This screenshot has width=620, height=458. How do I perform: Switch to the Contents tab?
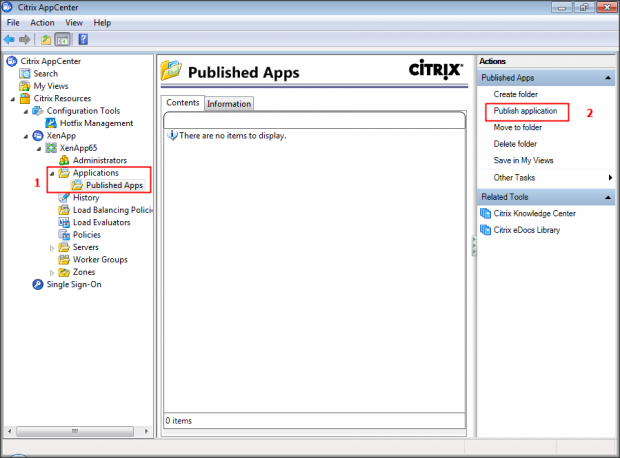[x=183, y=103]
